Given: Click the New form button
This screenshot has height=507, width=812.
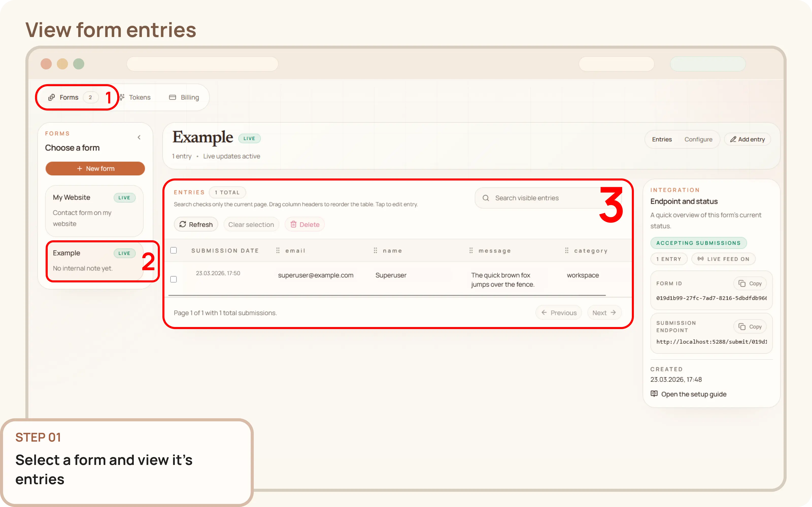Looking at the screenshot, I should tap(95, 169).
